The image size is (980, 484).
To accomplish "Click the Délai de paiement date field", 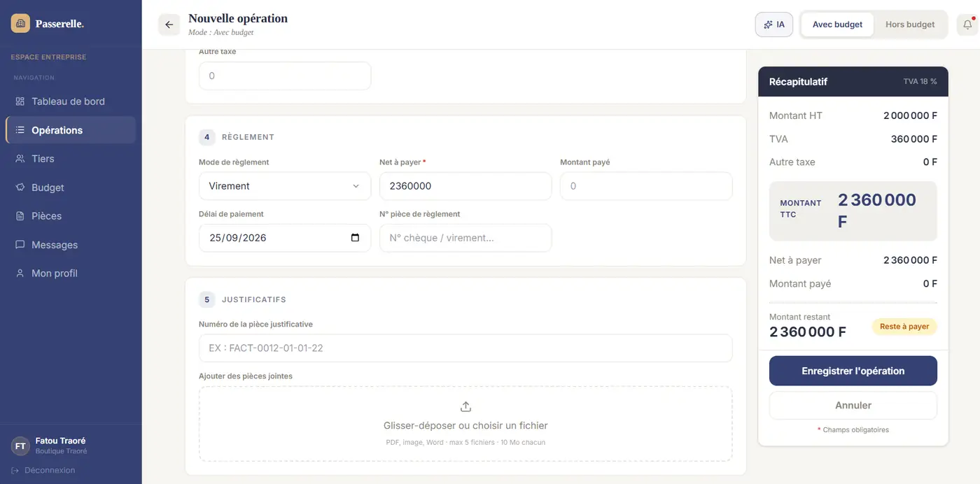I will [x=284, y=238].
